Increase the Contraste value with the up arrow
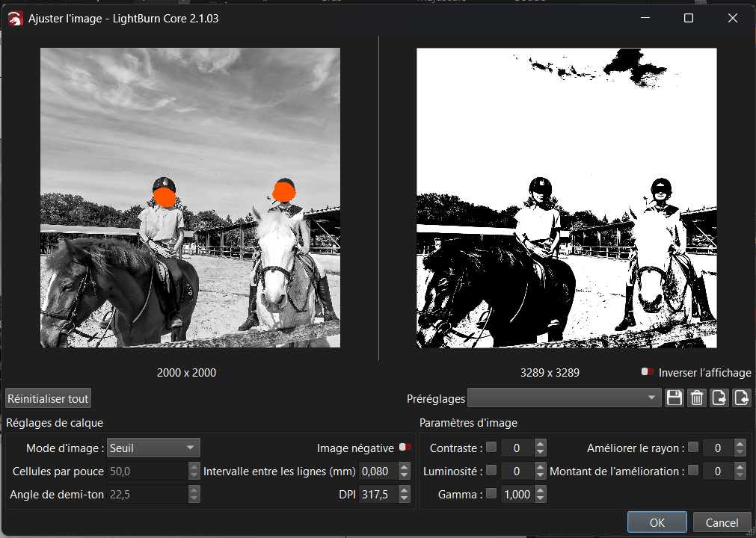 (x=540, y=444)
